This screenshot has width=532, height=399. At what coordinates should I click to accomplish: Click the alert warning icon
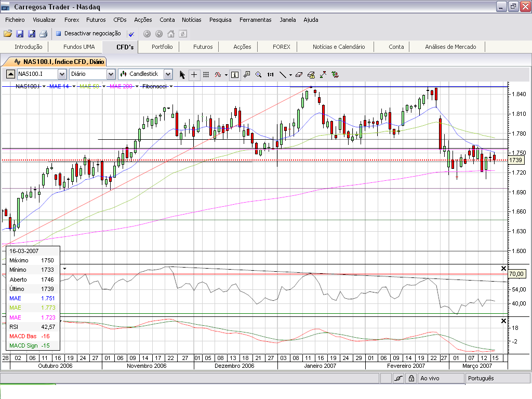tap(311, 75)
